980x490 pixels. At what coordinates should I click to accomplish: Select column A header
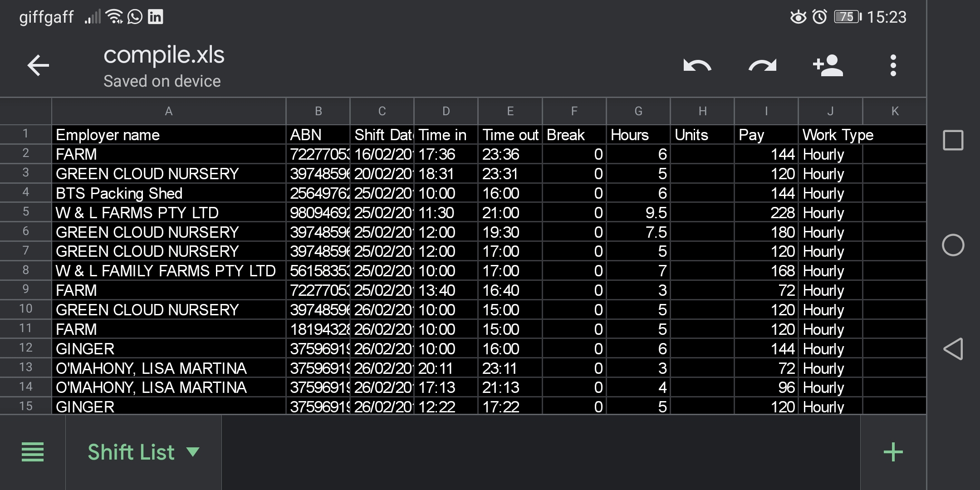tap(168, 111)
